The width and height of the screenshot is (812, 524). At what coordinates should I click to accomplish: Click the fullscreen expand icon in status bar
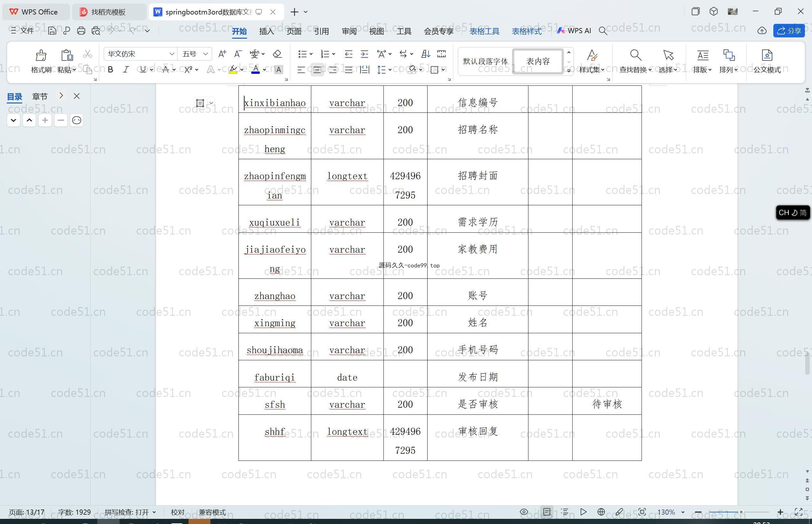798,512
